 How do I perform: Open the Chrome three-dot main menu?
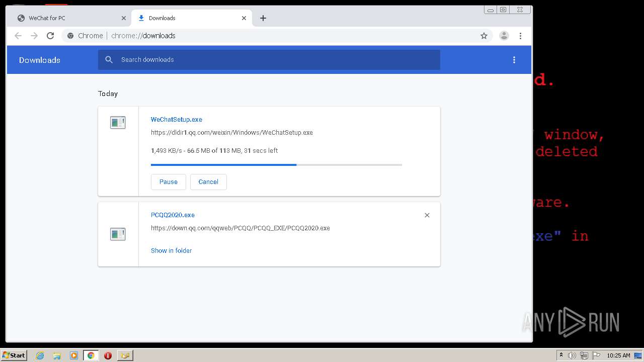pyautogui.click(x=520, y=36)
